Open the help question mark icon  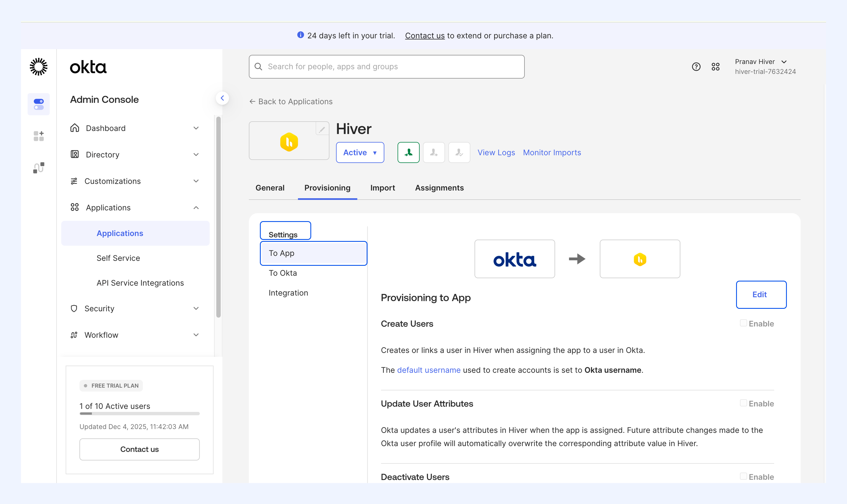coord(696,66)
